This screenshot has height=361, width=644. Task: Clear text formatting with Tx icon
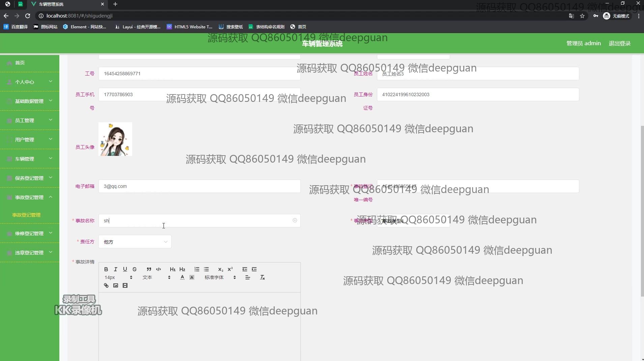(262, 277)
